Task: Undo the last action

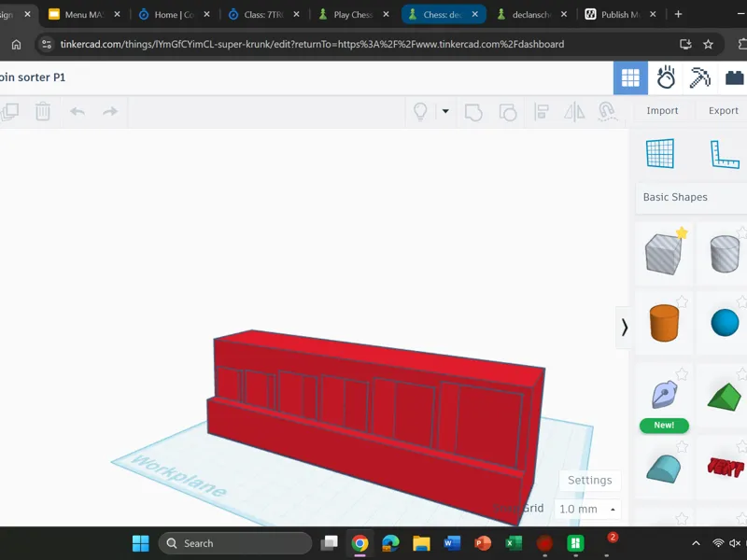Action: click(78, 111)
